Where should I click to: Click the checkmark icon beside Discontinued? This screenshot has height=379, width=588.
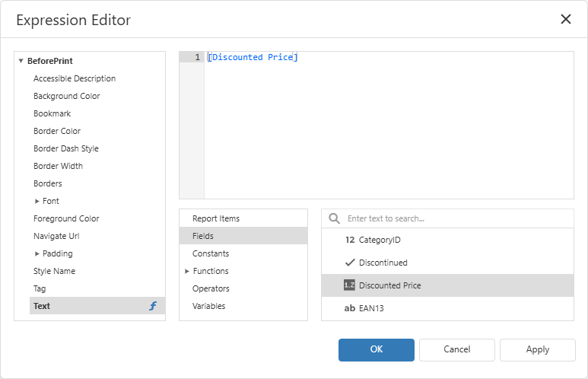[350, 263]
